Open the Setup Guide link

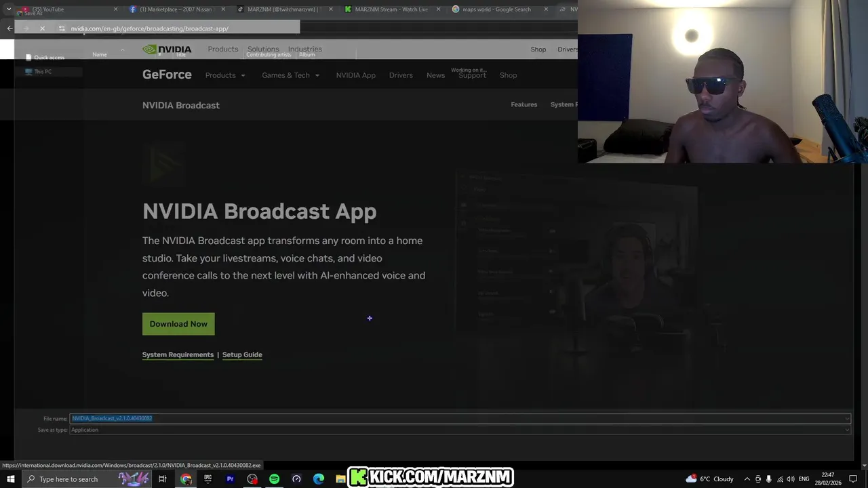tap(242, 354)
